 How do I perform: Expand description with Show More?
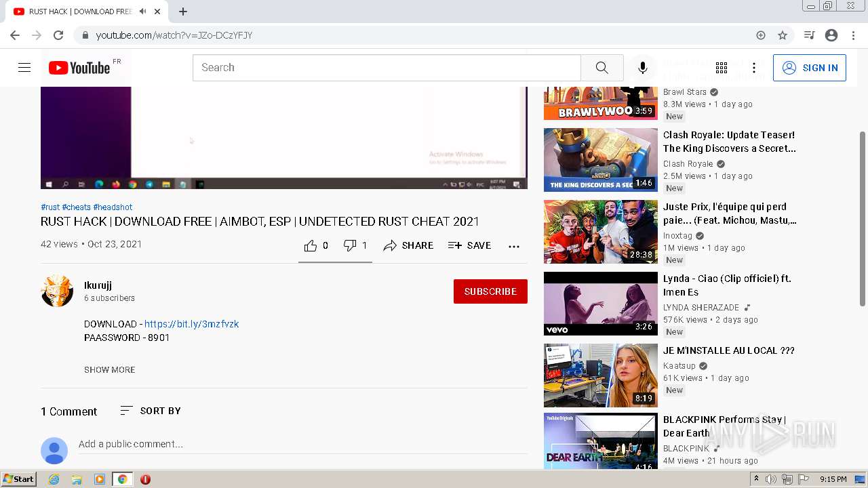coord(110,369)
